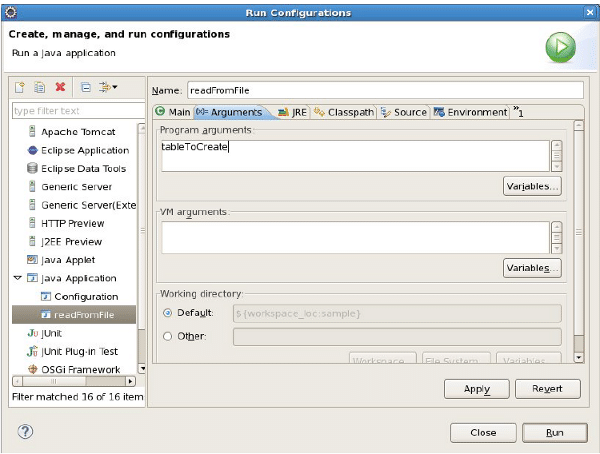Viewport: 600px width, 454px height.
Task: Open the filter launch configurations dropdown
Action: pos(108,88)
